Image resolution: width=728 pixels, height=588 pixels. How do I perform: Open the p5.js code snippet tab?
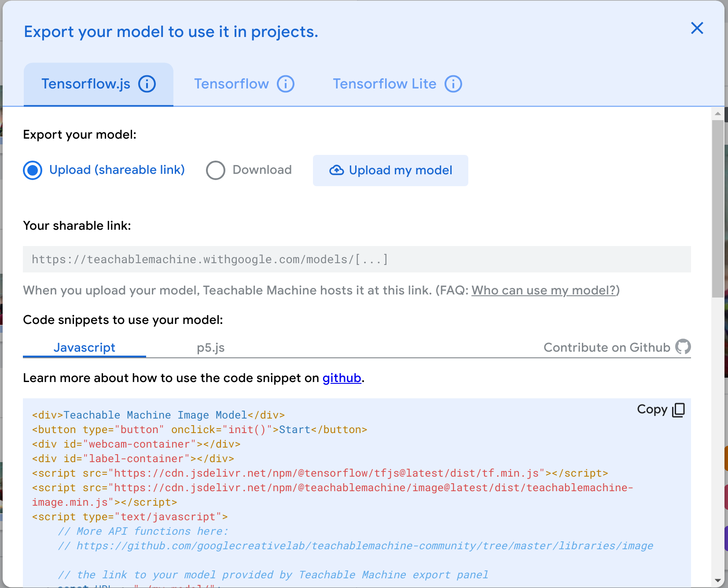pyautogui.click(x=210, y=348)
